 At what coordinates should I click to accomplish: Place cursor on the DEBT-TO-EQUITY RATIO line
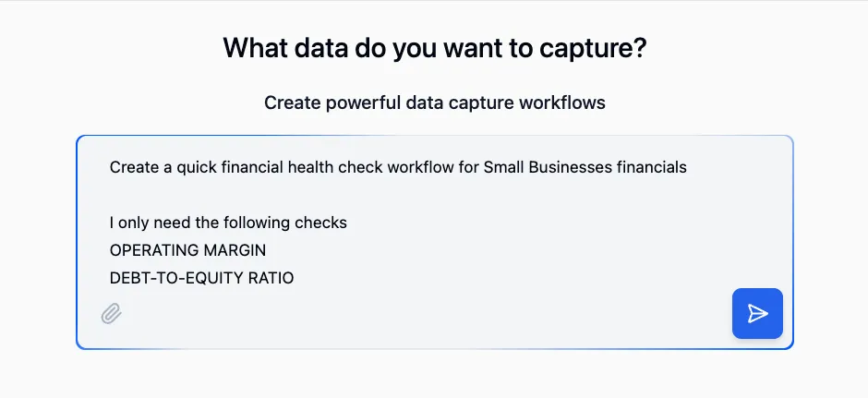tap(201, 277)
